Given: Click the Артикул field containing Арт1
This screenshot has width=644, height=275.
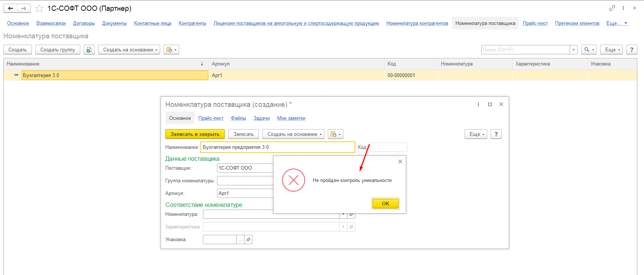Looking at the screenshot, I should [x=245, y=193].
